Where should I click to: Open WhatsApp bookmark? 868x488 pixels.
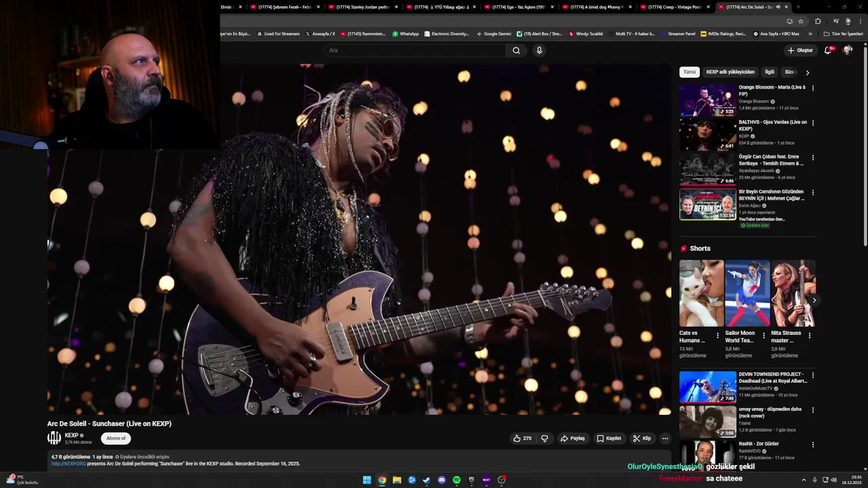(x=406, y=33)
